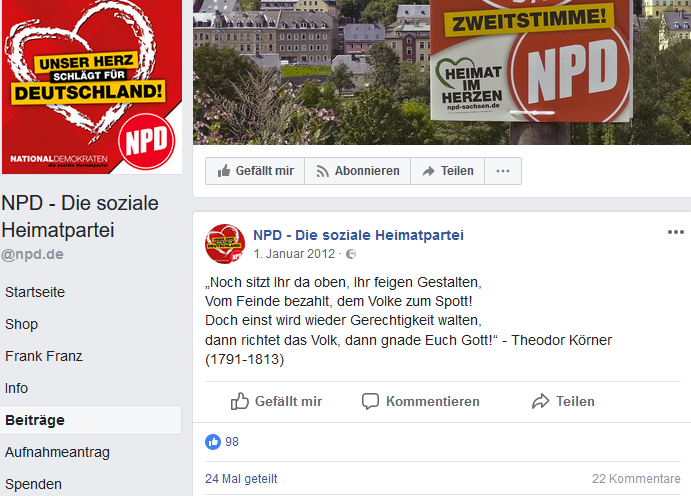This screenshot has width=691, height=496.
Task: Open Aufnahmeantrag in the sidebar
Action: point(57,452)
